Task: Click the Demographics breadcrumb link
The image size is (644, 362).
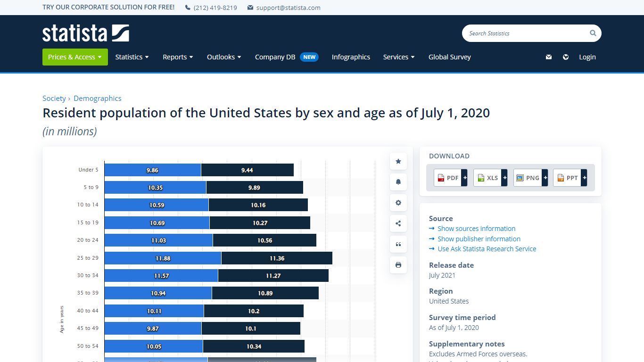Action: [98, 98]
